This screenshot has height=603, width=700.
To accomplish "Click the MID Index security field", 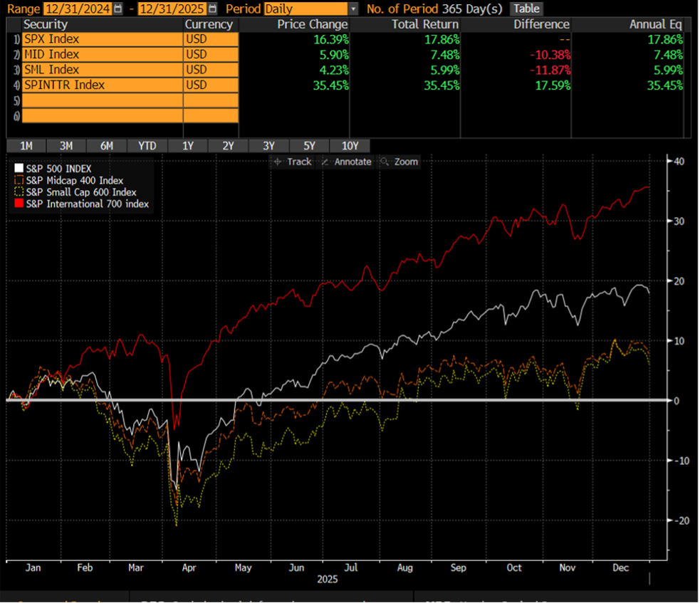I will coord(103,54).
